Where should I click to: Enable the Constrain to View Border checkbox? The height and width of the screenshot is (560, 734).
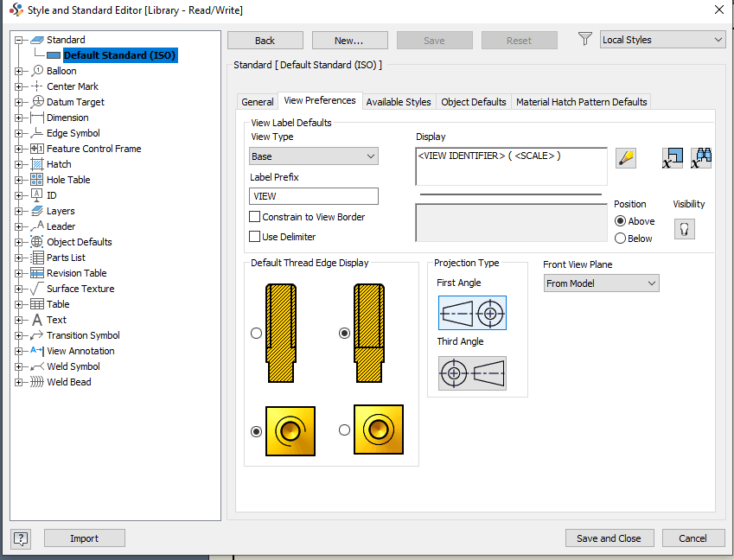point(254,216)
